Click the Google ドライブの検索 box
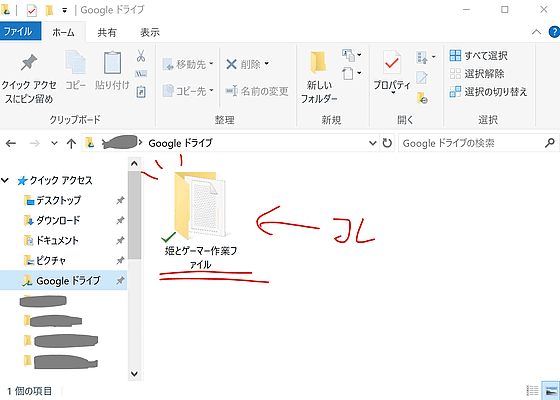 (479, 143)
